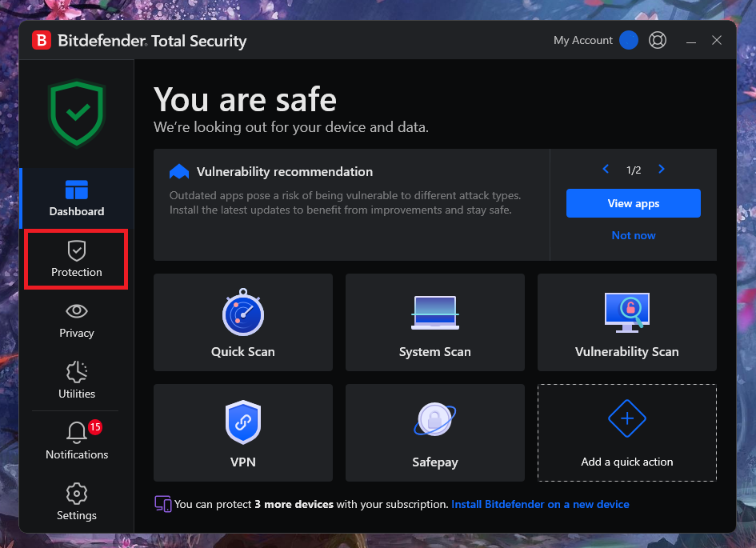
Task: Launch the System Scan tile
Action: [x=435, y=322]
